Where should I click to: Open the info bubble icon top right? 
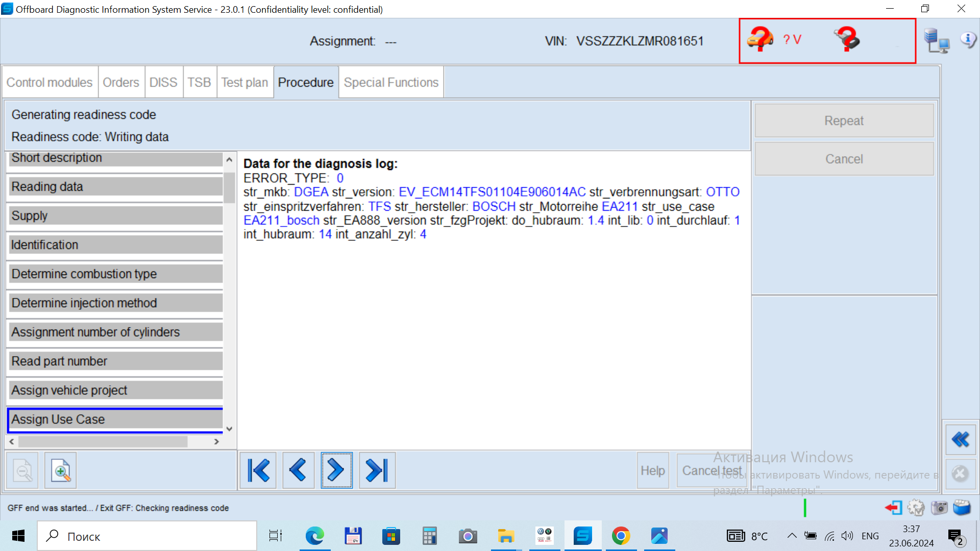pyautogui.click(x=968, y=40)
